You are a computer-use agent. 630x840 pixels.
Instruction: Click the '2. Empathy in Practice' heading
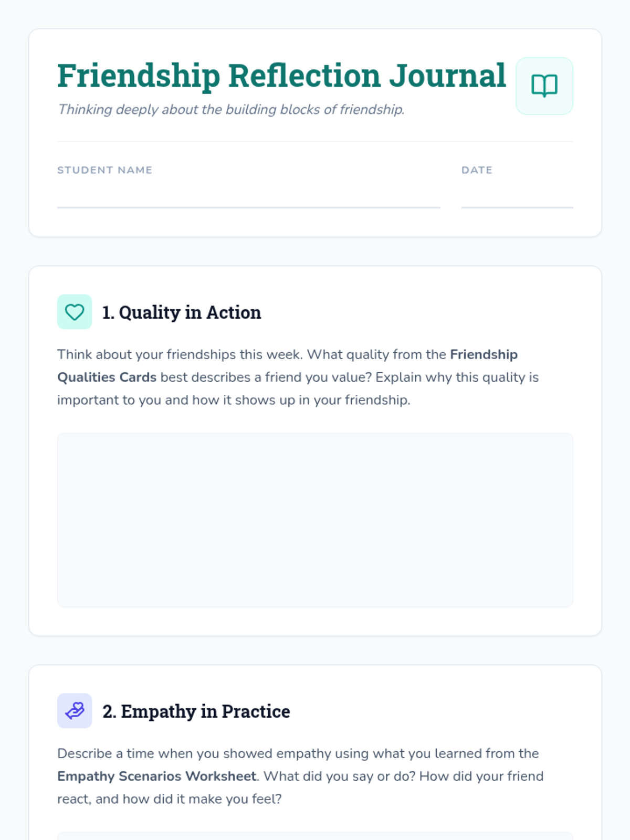(x=196, y=711)
